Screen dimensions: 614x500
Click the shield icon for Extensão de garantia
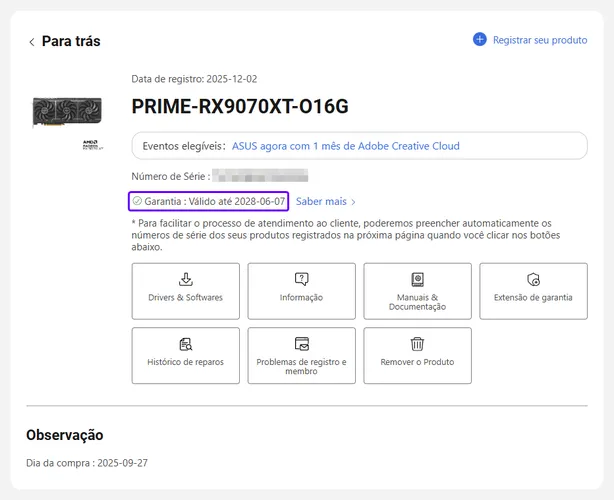pos(533,280)
